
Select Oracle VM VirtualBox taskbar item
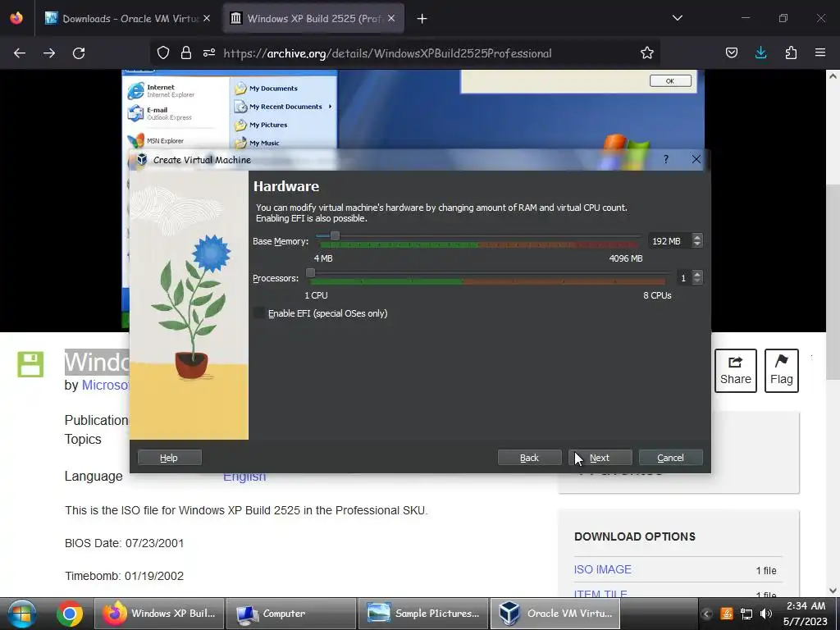(x=555, y=614)
